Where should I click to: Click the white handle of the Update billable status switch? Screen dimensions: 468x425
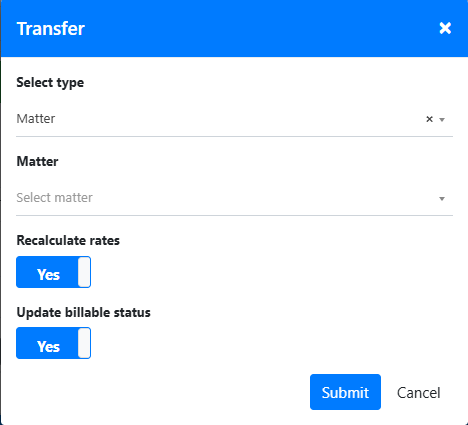(x=84, y=343)
